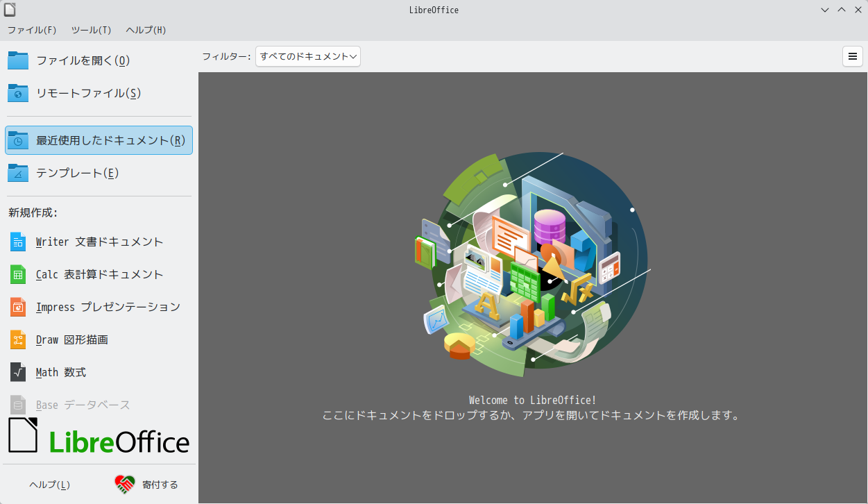Open the ツール(T) menu
This screenshot has height=504, width=868.
(x=91, y=30)
